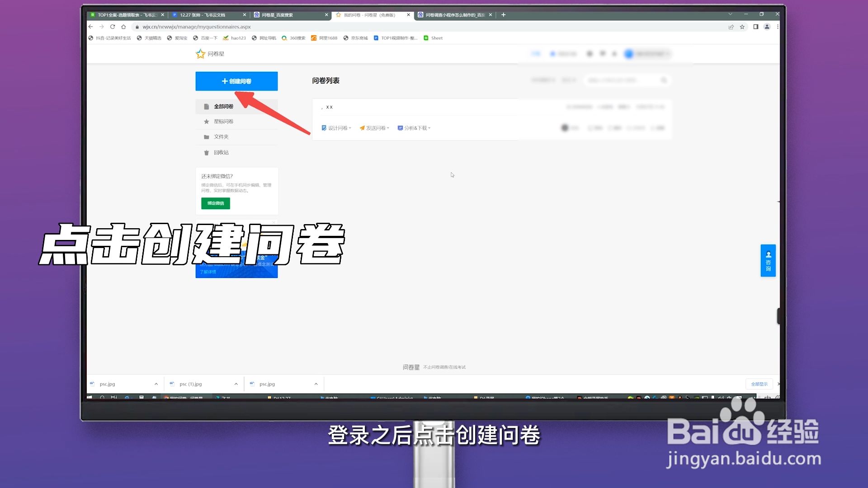868x488 pixels.
Task: Click the 全部问卷 document icon
Action: point(206,107)
